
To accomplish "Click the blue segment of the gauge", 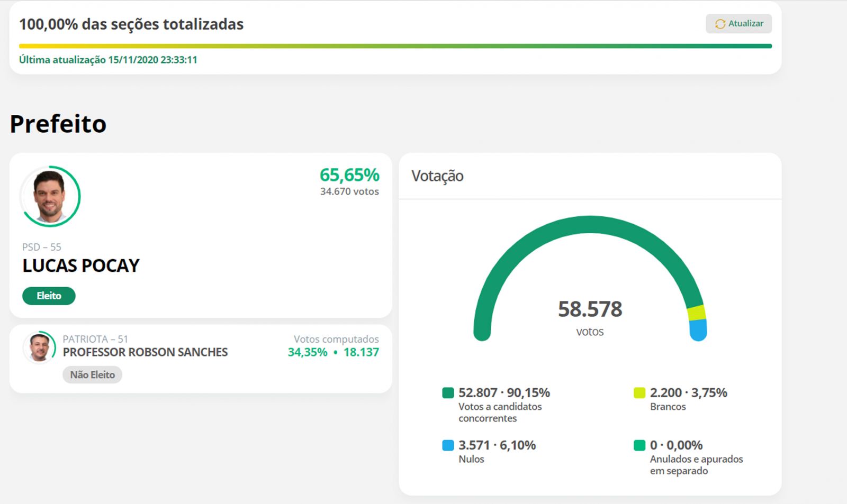I will coord(698,331).
